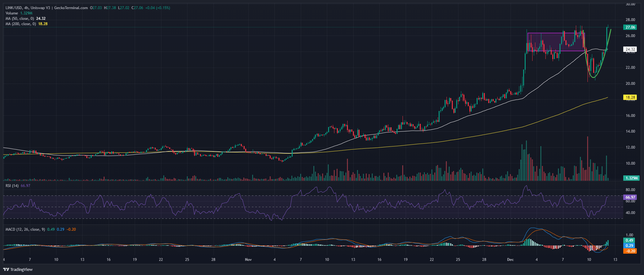This screenshot has height=275, width=644.
Task: Click the Volume 1.329M legend entry
Action: pos(19,13)
